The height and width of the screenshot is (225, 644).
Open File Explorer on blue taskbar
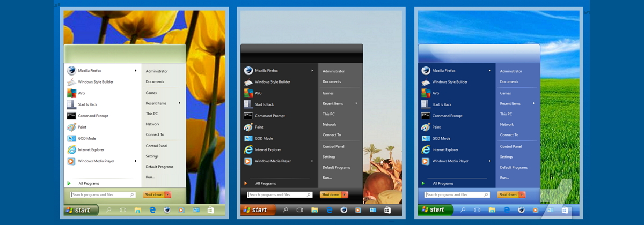point(492,210)
